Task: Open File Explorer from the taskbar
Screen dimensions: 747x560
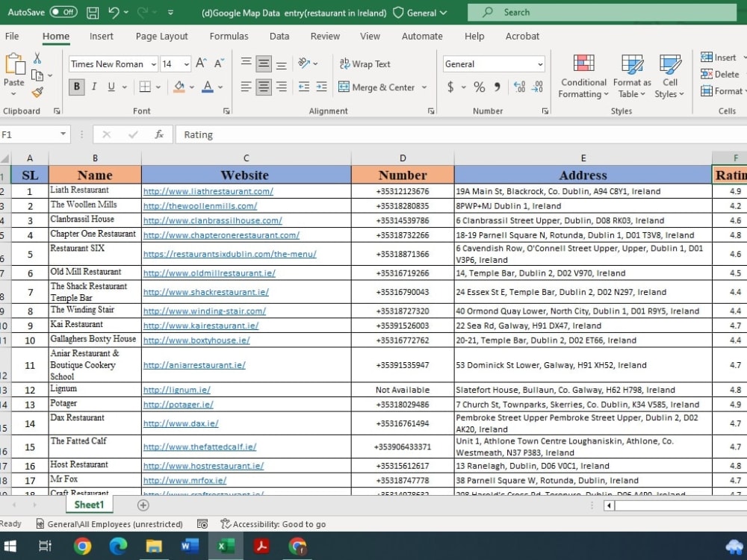Action: [154, 547]
